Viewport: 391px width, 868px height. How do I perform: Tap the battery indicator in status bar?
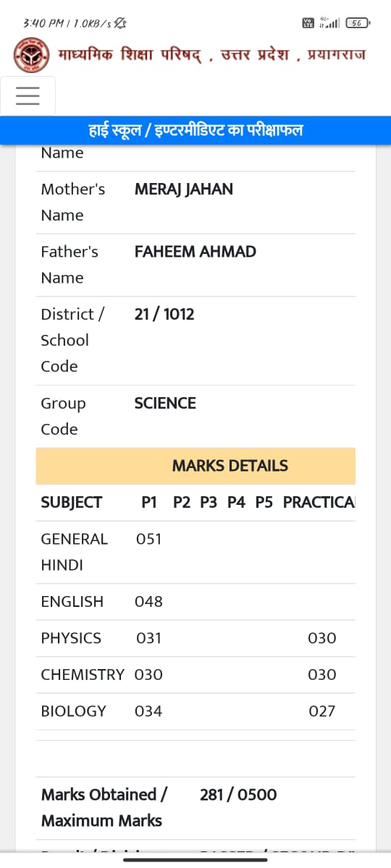coord(358,23)
